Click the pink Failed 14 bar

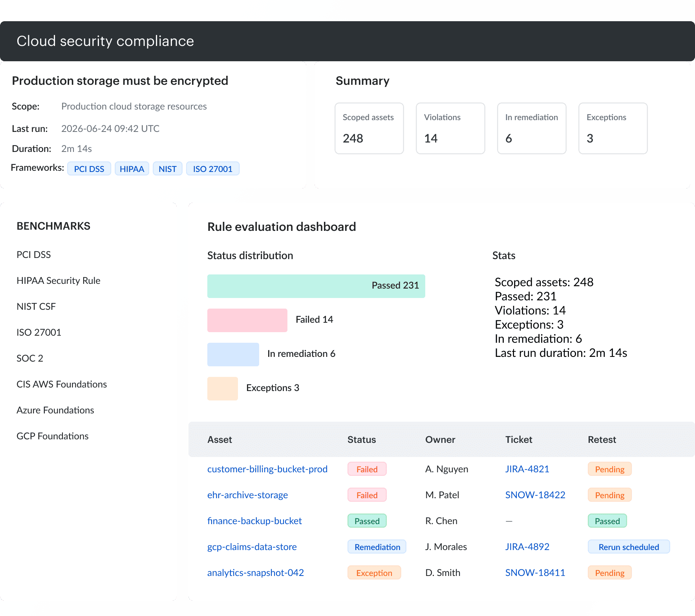(x=247, y=320)
